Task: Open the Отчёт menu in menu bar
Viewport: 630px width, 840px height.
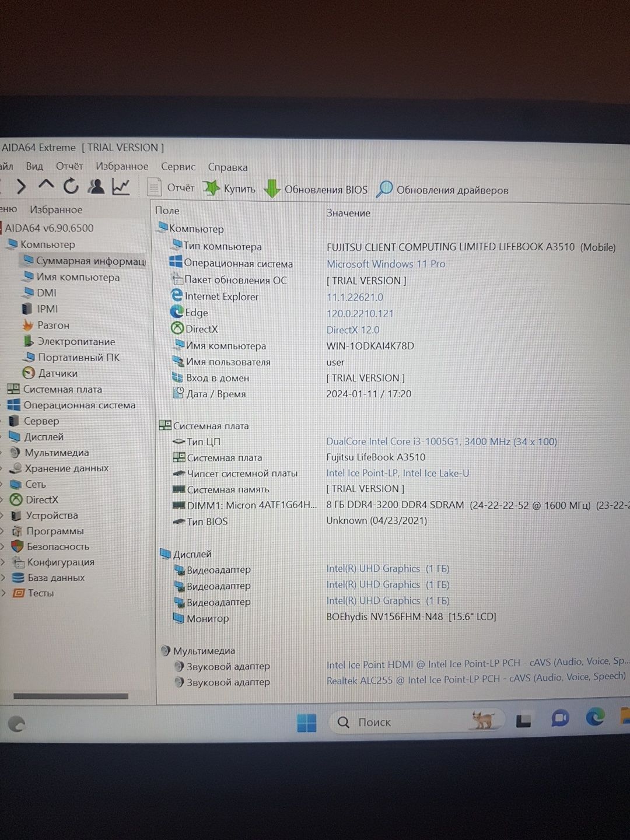Action: tap(69, 166)
